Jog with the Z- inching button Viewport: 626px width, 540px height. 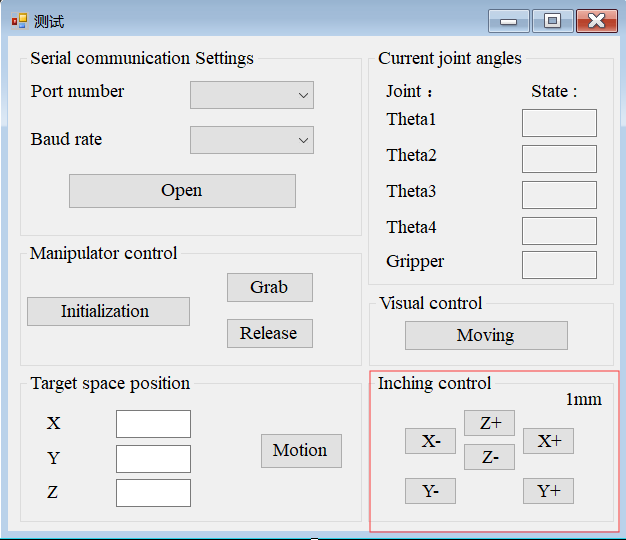click(489, 457)
